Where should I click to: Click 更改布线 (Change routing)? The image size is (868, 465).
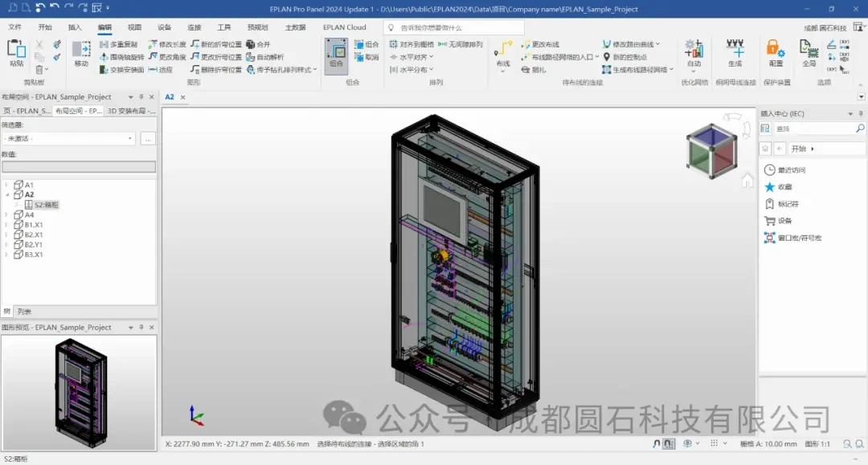click(540, 44)
